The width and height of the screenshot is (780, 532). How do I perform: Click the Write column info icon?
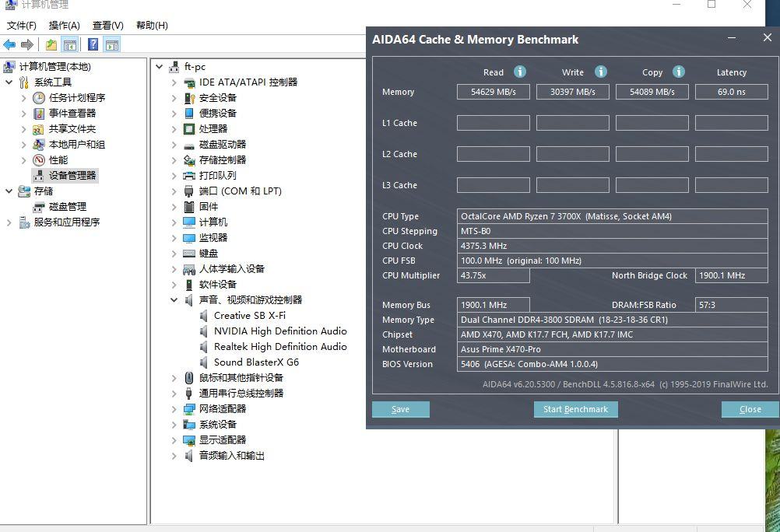[601, 72]
